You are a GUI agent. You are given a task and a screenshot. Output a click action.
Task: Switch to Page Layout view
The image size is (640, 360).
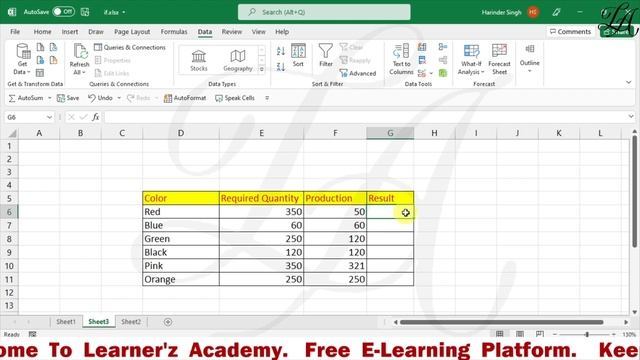click(x=520, y=334)
